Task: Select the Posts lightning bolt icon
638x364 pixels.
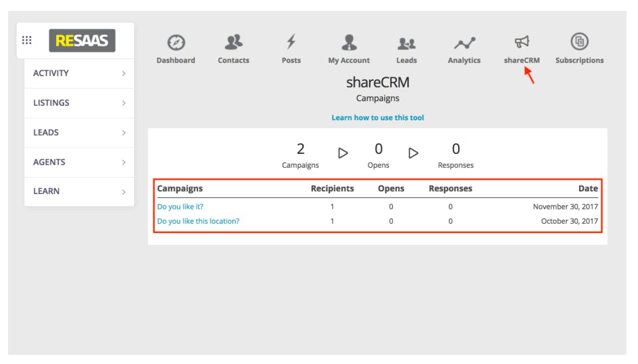Action: (291, 41)
